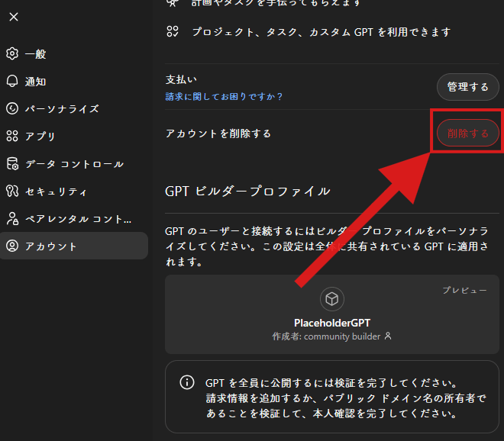This screenshot has width=504, height=441.
Task: Open the 請求に関してお困りですか？ link
Action: click(x=225, y=96)
